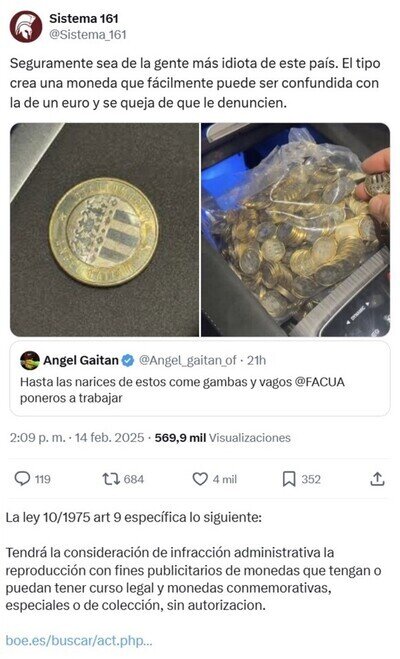View the bag of coins photo

coord(295,229)
